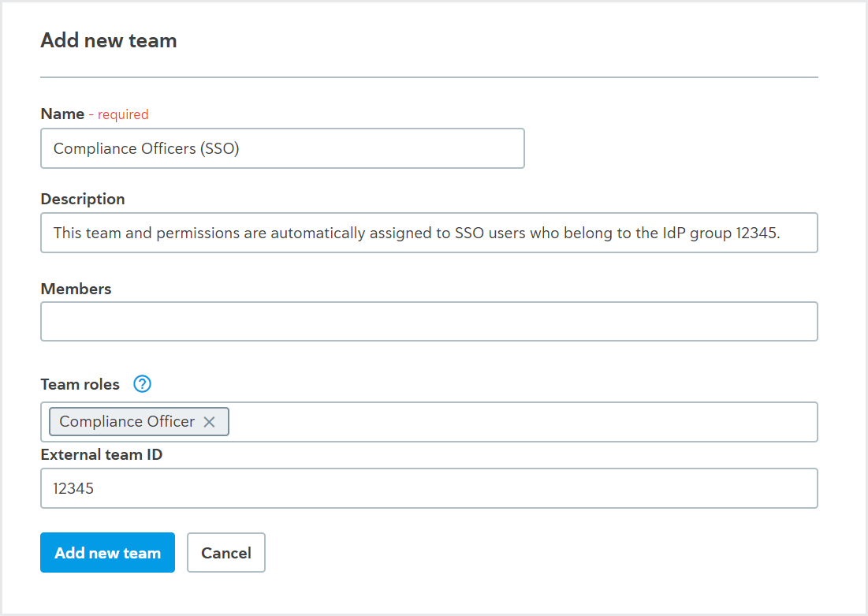This screenshot has width=868, height=616.
Task: Focus the External team ID field
Action: point(429,488)
